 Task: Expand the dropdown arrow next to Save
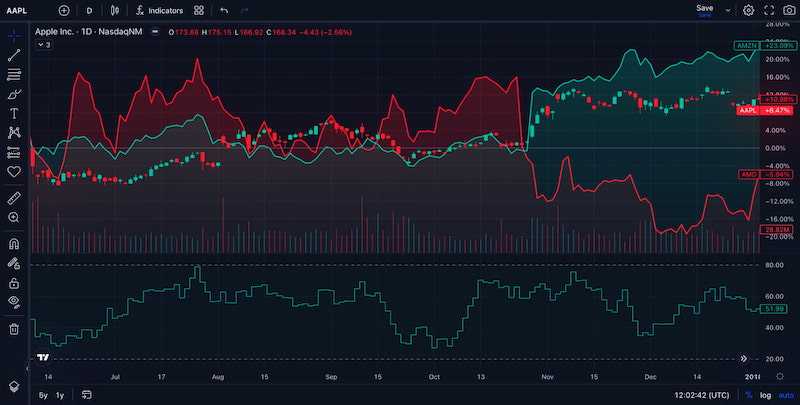pos(728,10)
